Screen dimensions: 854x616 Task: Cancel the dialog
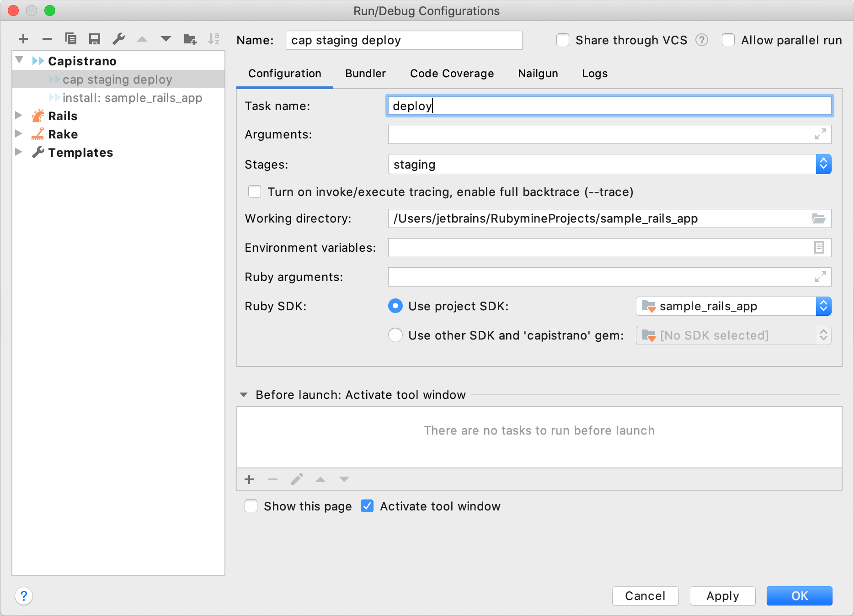(x=645, y=596)
